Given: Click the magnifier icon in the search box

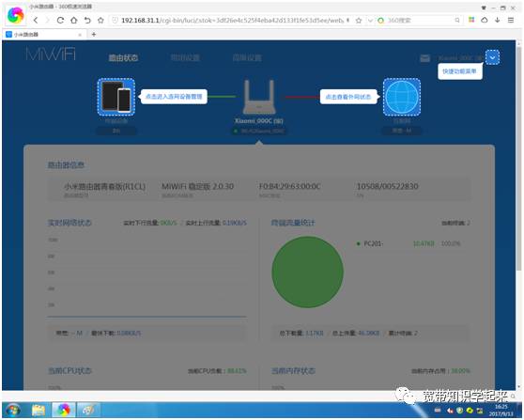Looking at the screenshot, I should (457, 21).
